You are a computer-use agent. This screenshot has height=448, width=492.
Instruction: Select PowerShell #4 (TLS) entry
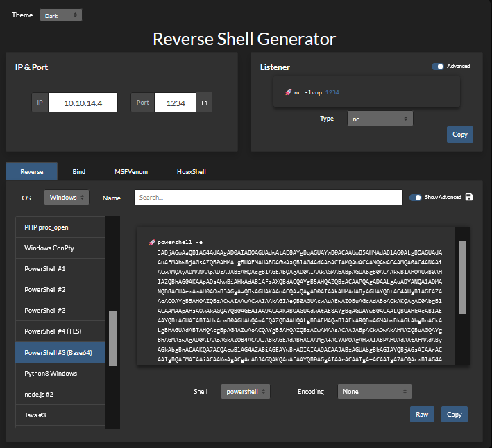60,331
